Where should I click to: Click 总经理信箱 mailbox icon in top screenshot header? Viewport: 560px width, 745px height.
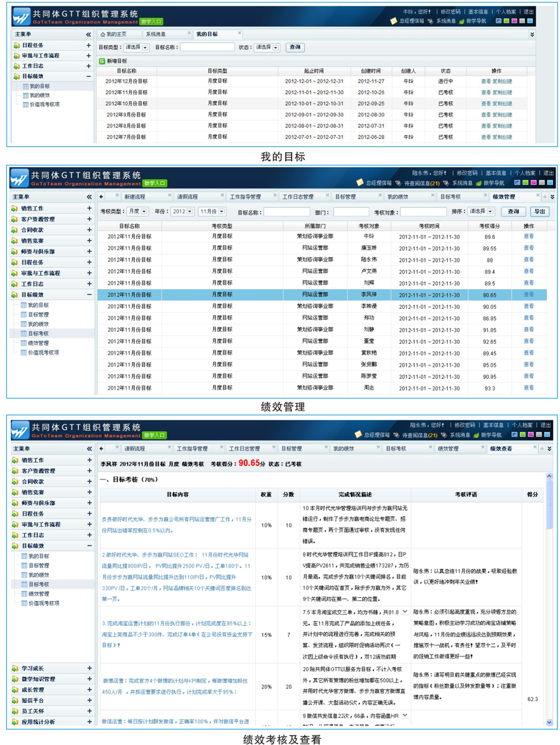coord(395,22)
